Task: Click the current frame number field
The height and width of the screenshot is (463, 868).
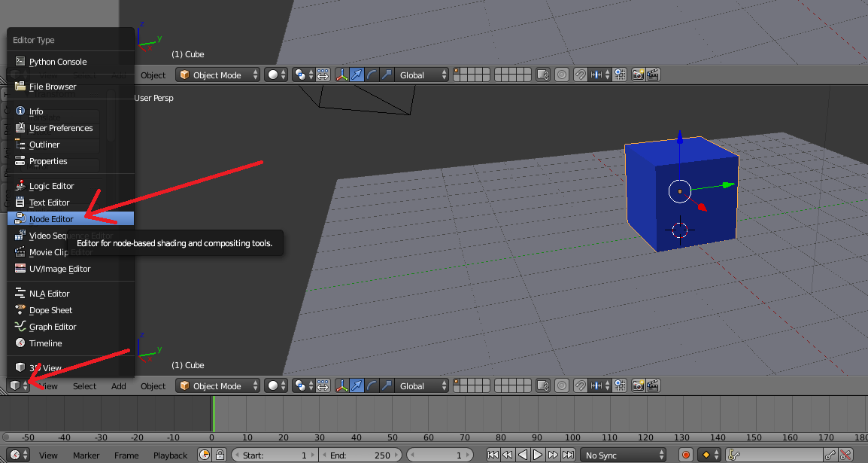Action: 440,455
